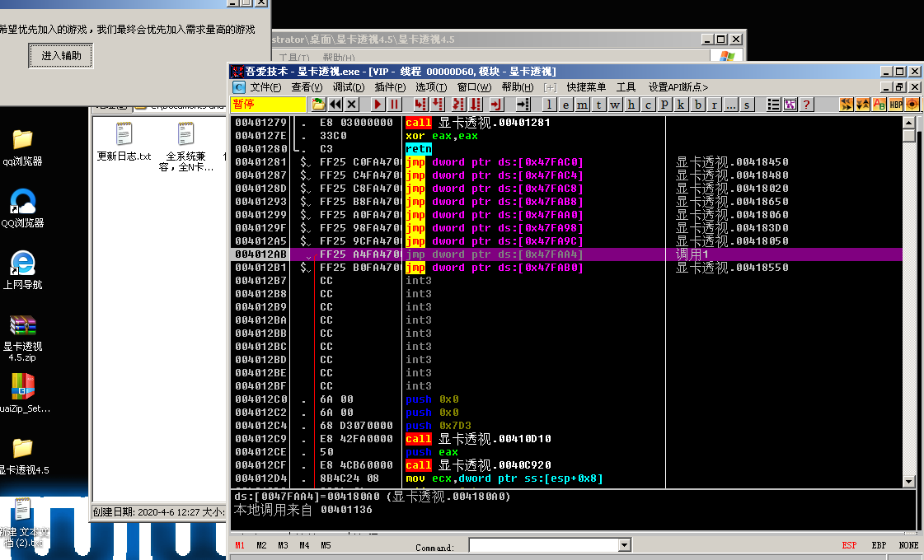The width and height of the screenshot is (924, 560).
Task: Restart the program with the rewind icon
Action: coord(335,105)
